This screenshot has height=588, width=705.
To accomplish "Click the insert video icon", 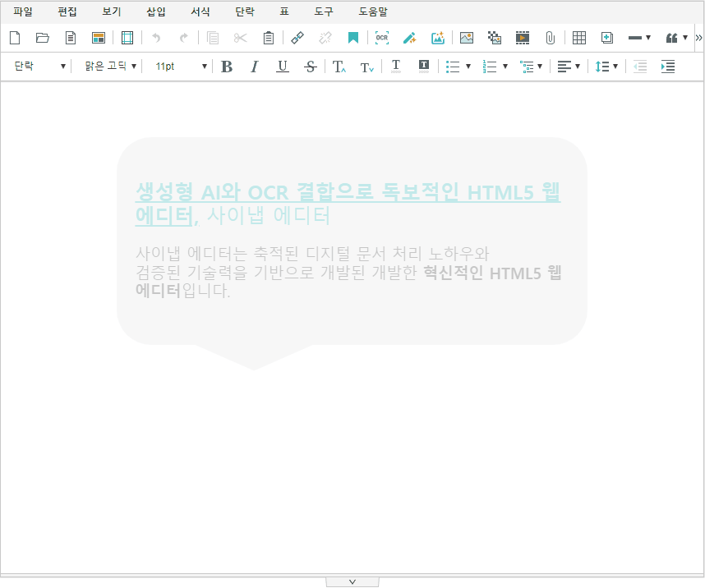I will 523,38.
